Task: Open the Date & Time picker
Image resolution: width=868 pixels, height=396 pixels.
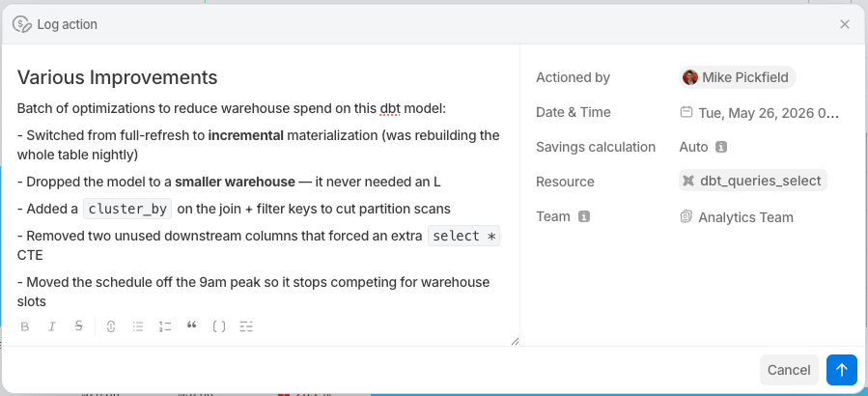Action: [760, 113]
